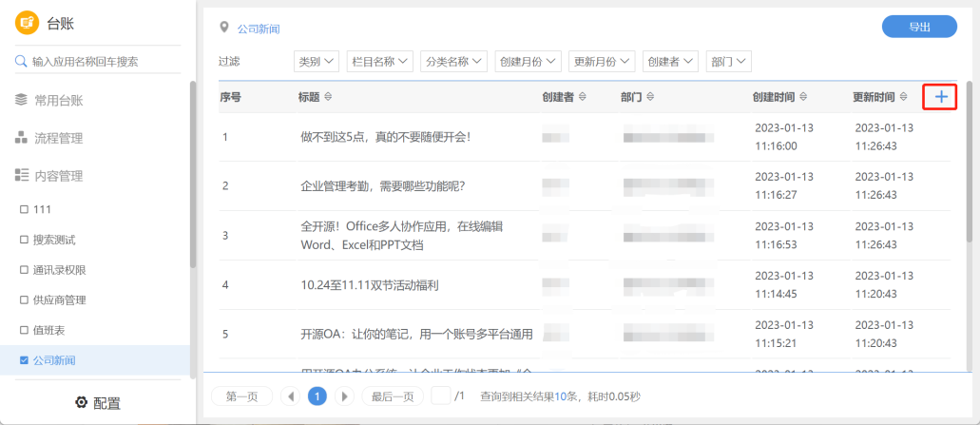This screenshot has height=425, width=980.
Task: Open the 创建者 filter dropdown
Action: pyautogui.click(x=671, y=61)
